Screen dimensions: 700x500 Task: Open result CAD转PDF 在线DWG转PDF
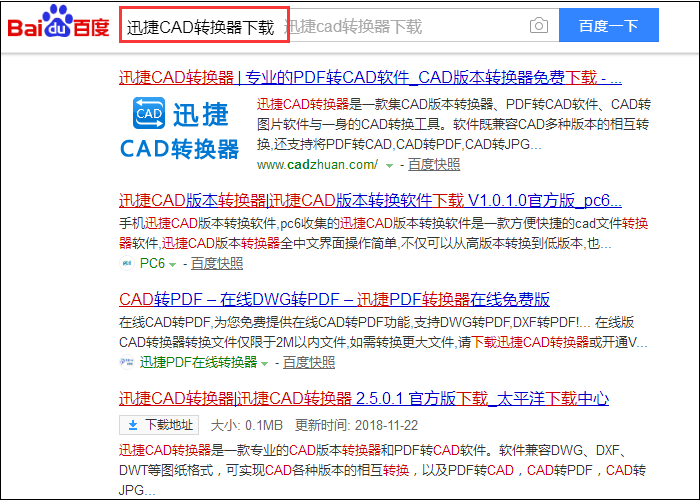tap(334, 299)
